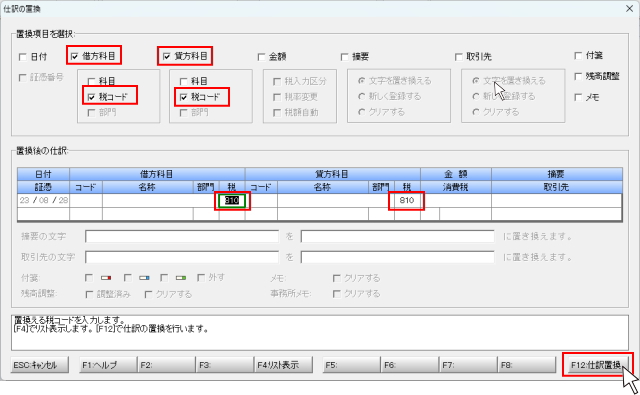Check the メモ checkbox at top right
The width and height of the screenshot is (640, 395).
[578, 97]
